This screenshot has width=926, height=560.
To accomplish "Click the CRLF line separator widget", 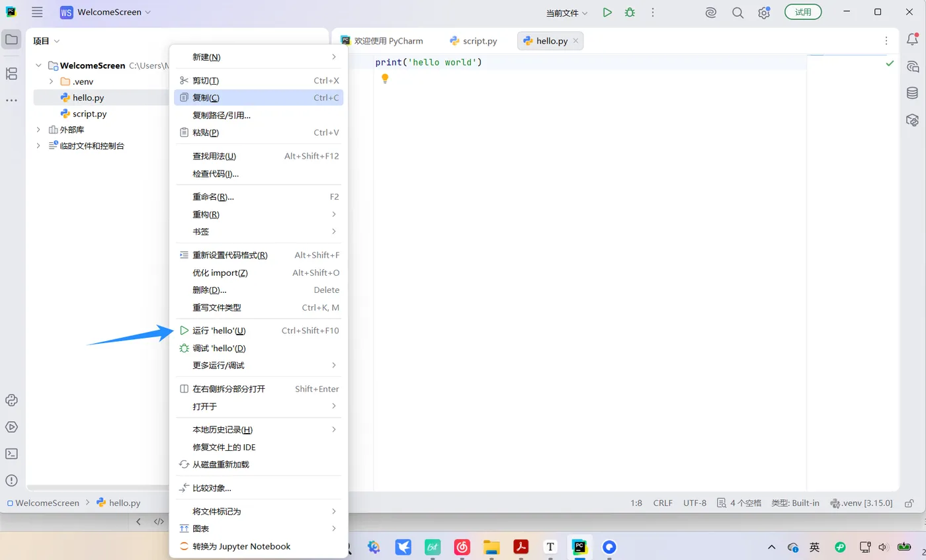I will tap(663, 503).
